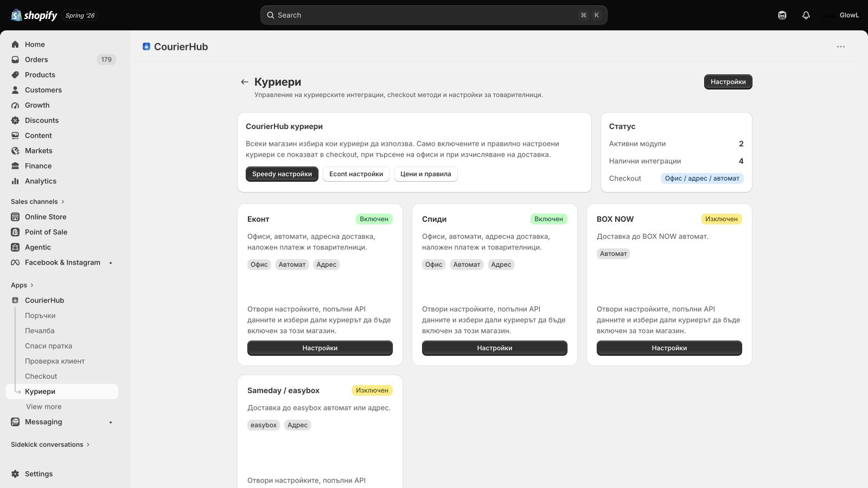Click the Адрес tag on Sameday card
Screen dimensions: 868x488
(297, 425)
